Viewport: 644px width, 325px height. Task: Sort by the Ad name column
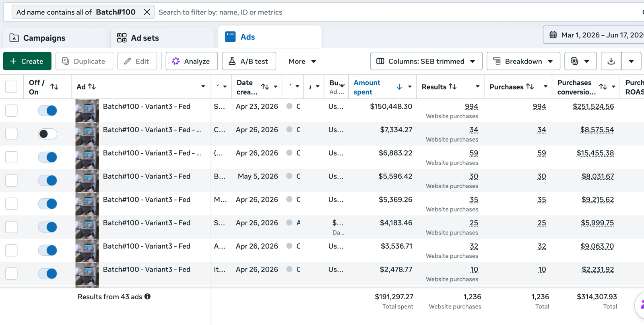[x=92, y=86]
